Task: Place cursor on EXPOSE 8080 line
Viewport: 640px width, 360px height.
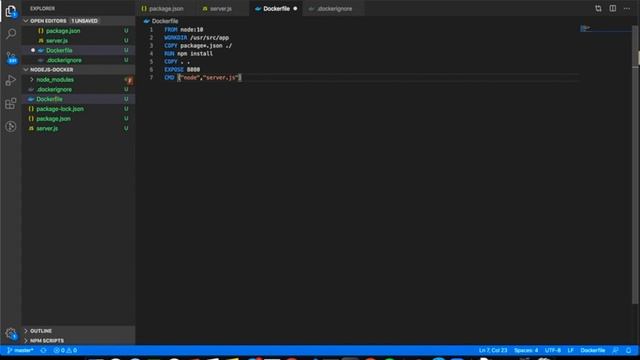Action: pyautogui.click(x=182, y=69)
